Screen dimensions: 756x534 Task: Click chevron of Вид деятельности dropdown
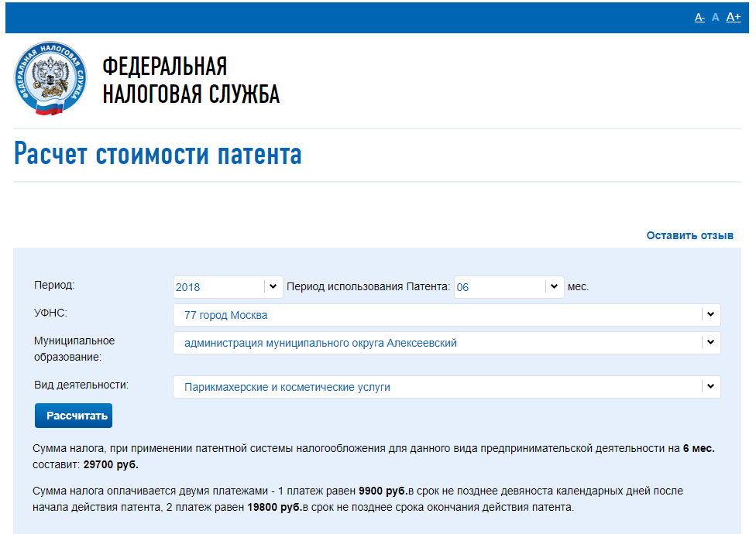710,386
